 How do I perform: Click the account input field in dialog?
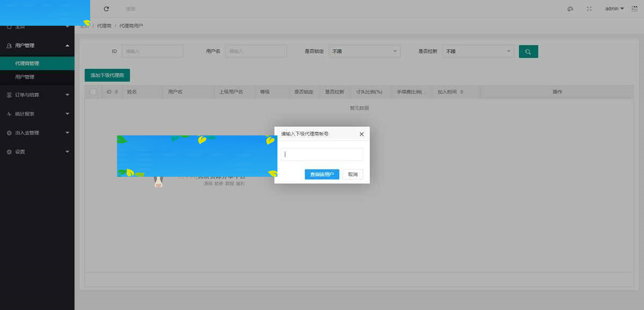tap(322, 154)
